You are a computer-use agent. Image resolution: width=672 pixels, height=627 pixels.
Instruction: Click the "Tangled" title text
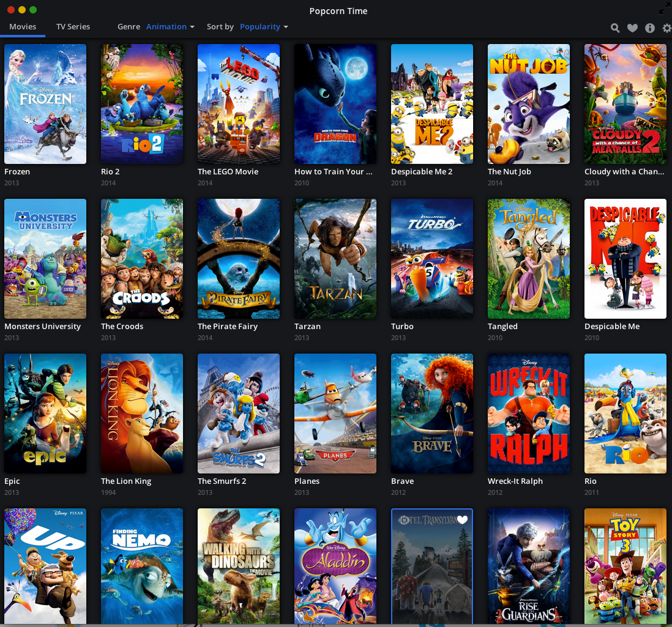tap(502, 327)
